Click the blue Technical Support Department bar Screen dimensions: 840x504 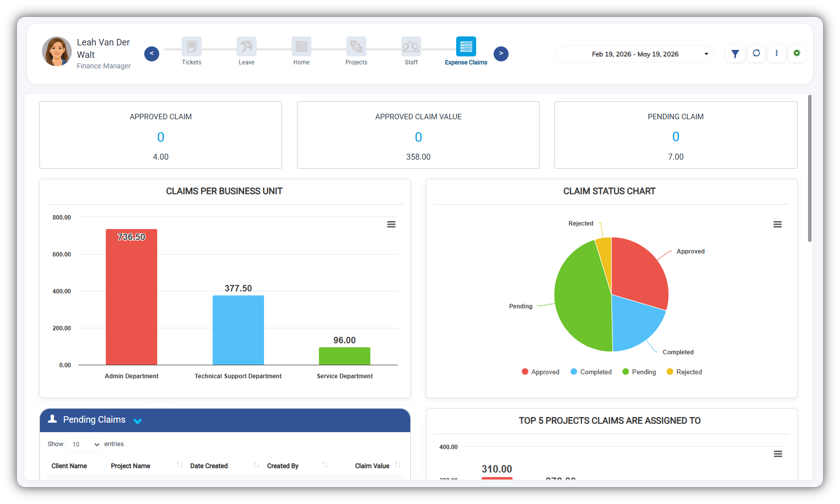point(238,330)
